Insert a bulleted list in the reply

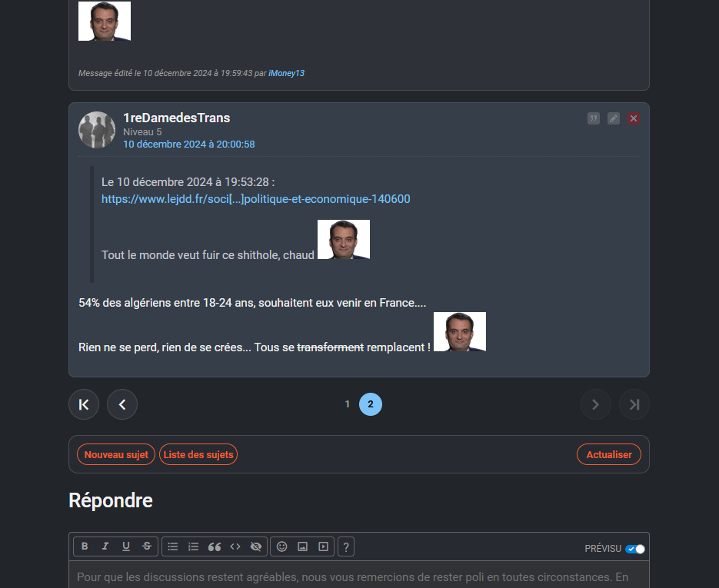[173, 546]
